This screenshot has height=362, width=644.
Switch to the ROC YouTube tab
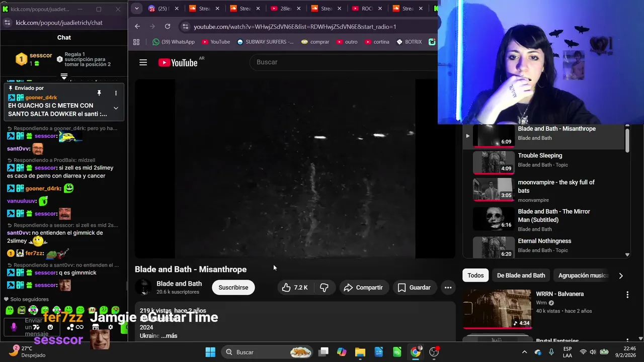pos(367,9)
